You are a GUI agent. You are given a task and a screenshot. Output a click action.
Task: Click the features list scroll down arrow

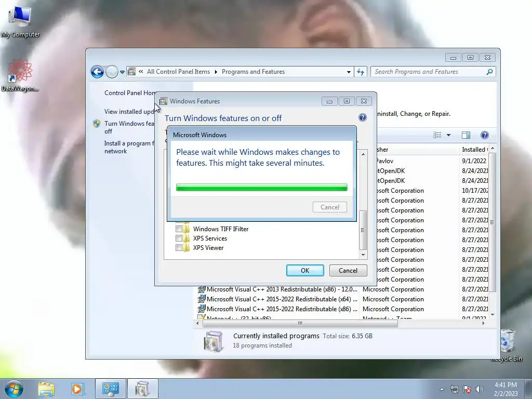pos(363,255)
